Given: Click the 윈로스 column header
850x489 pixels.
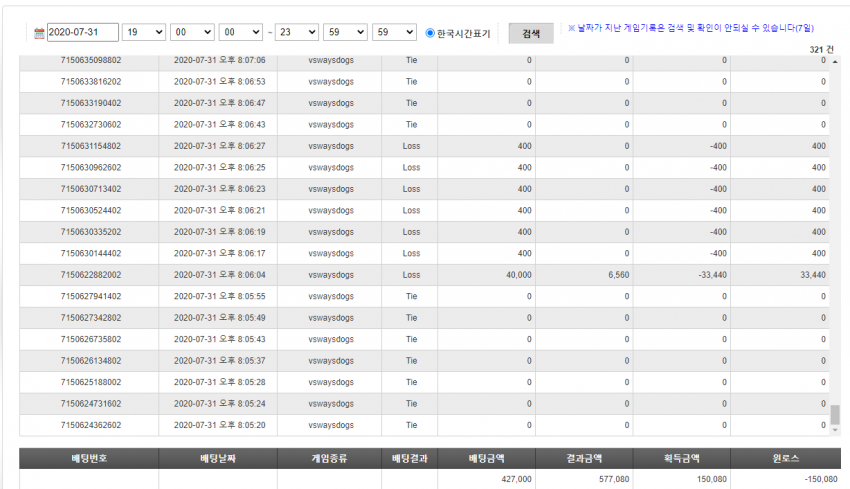Looking at the screenshot, I should 785,459.
